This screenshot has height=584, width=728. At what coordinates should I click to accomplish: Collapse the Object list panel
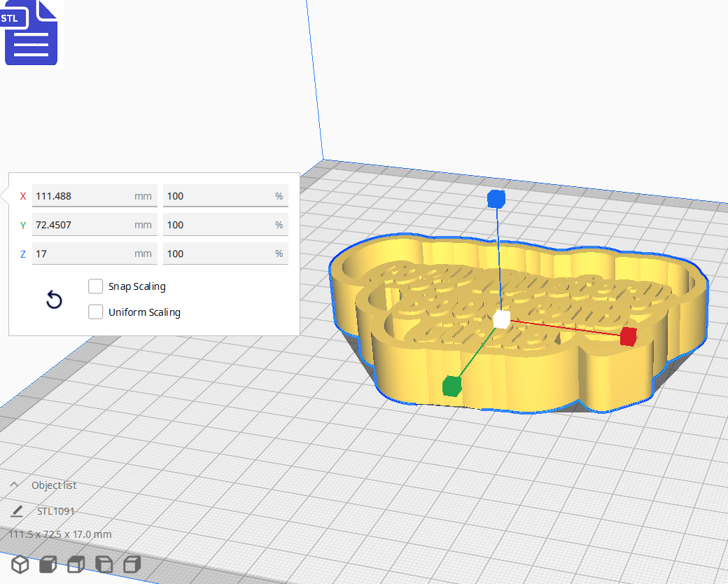point(15,485)
